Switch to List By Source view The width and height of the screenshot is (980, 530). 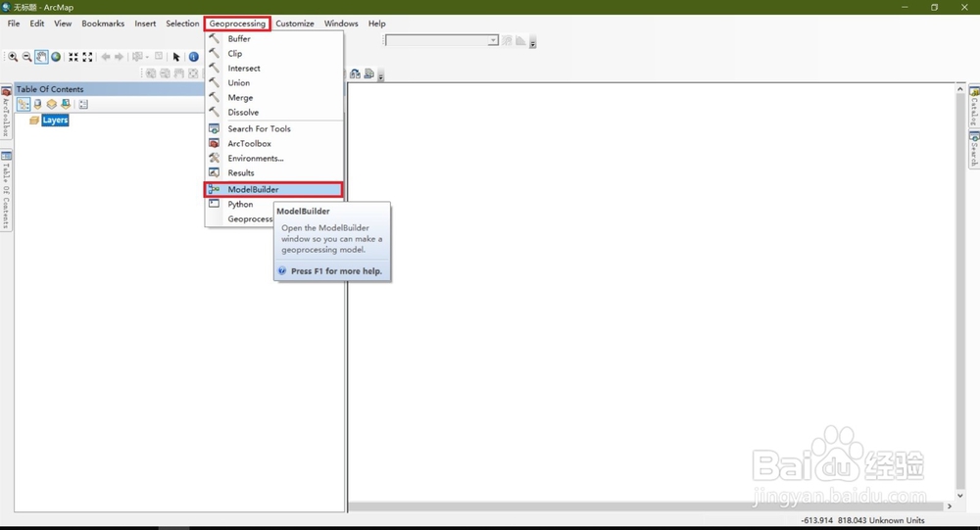click(38, 105)
